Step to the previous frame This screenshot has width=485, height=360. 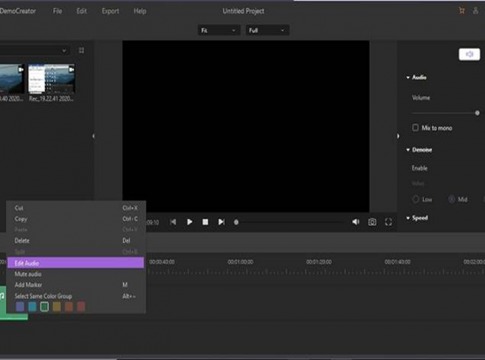pyautogui.click(x=173, y=222)
